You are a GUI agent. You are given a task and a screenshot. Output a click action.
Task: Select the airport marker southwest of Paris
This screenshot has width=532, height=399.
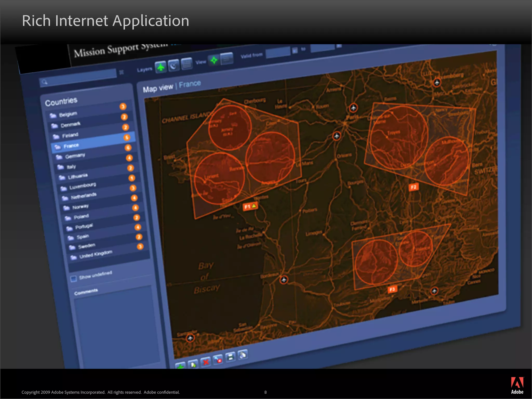337,136
